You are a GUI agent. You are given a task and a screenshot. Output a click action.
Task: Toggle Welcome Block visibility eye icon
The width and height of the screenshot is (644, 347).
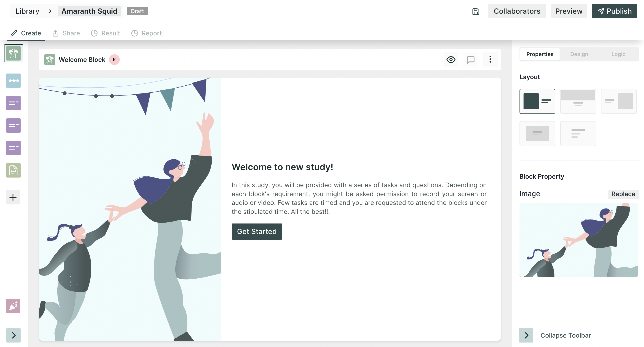(x=451, y=60)
